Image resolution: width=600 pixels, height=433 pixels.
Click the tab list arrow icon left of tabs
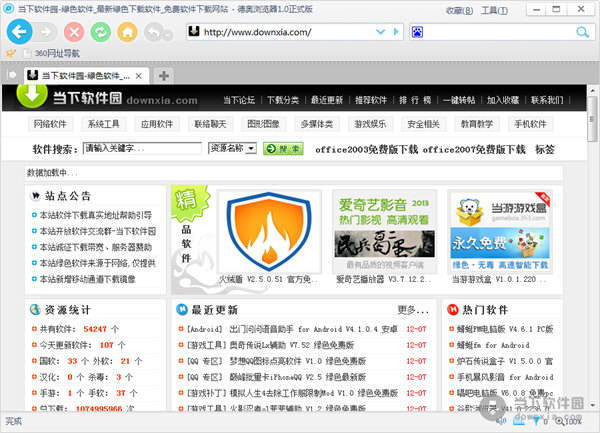pyautogui.click(x=11, y=75)
